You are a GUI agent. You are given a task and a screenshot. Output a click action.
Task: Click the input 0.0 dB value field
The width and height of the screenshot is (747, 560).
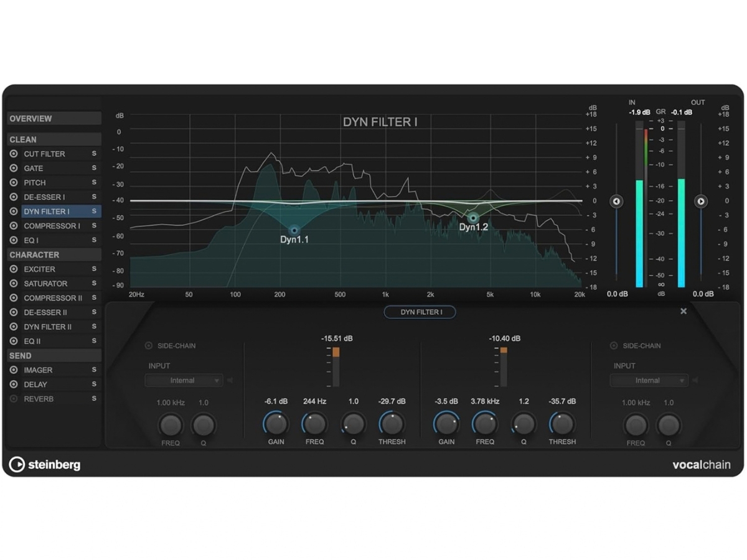(x=618, y=294)
